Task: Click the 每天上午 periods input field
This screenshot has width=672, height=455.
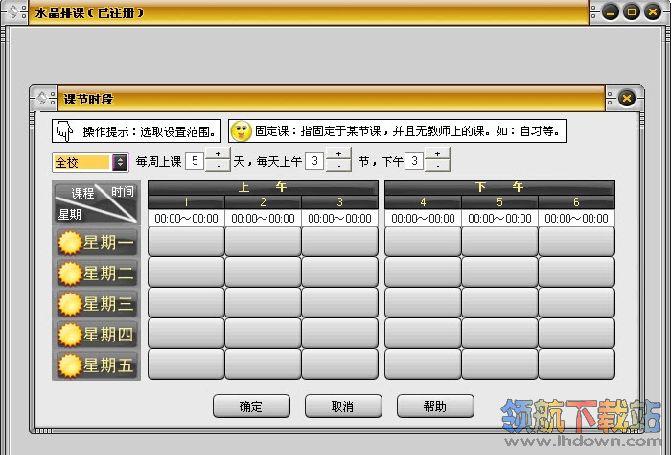Action: (x=314, y=161)
